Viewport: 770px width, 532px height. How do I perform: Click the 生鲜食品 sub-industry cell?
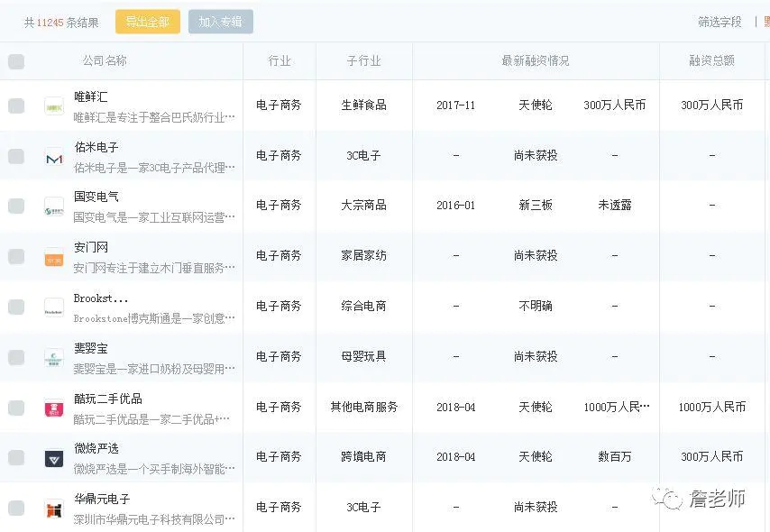[364, 105]
